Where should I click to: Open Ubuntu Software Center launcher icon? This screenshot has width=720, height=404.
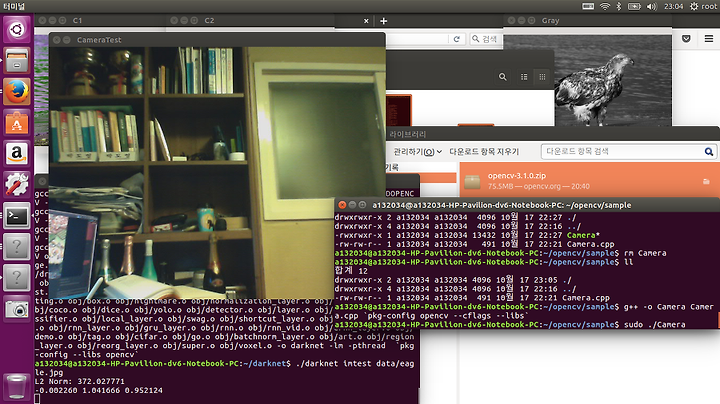point(17,123)
